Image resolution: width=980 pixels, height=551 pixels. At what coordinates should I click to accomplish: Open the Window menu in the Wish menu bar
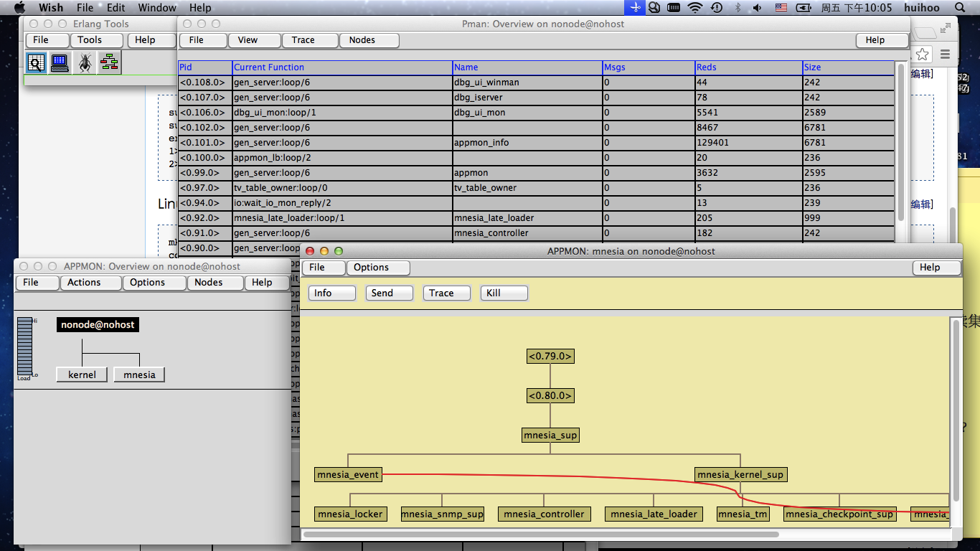tap(156, 8)
